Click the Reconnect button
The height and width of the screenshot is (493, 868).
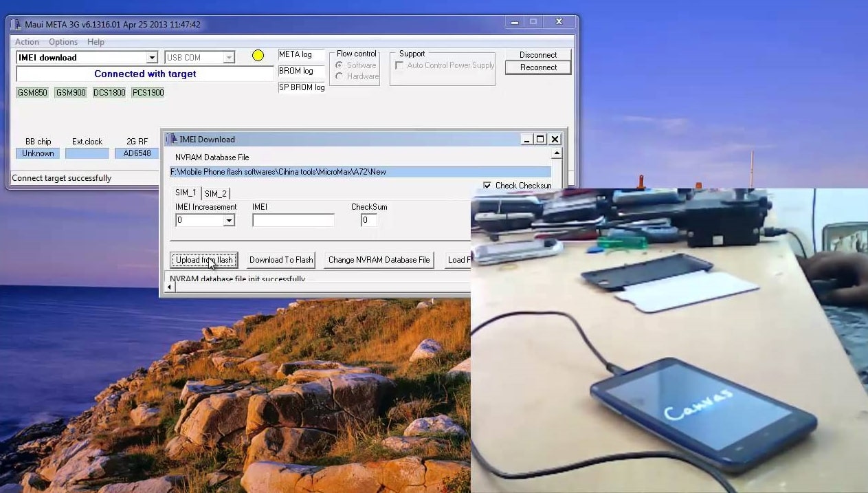[538, 67]
